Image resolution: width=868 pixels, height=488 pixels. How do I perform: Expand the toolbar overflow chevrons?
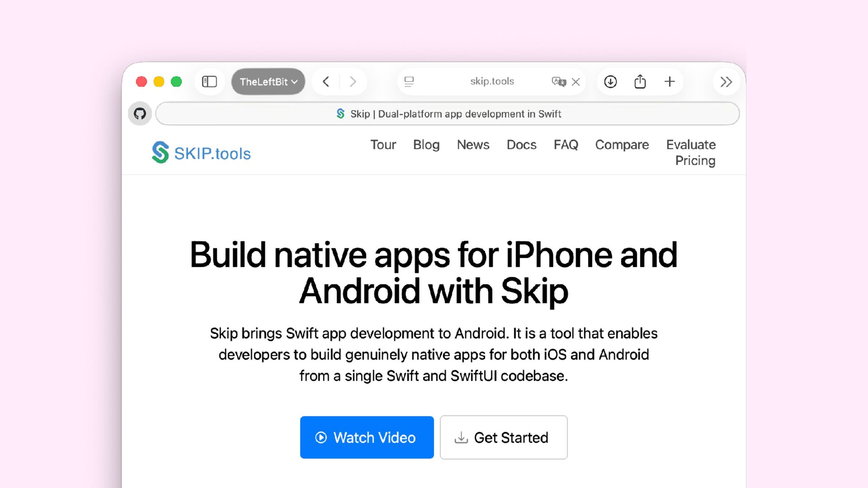(726, 82)
